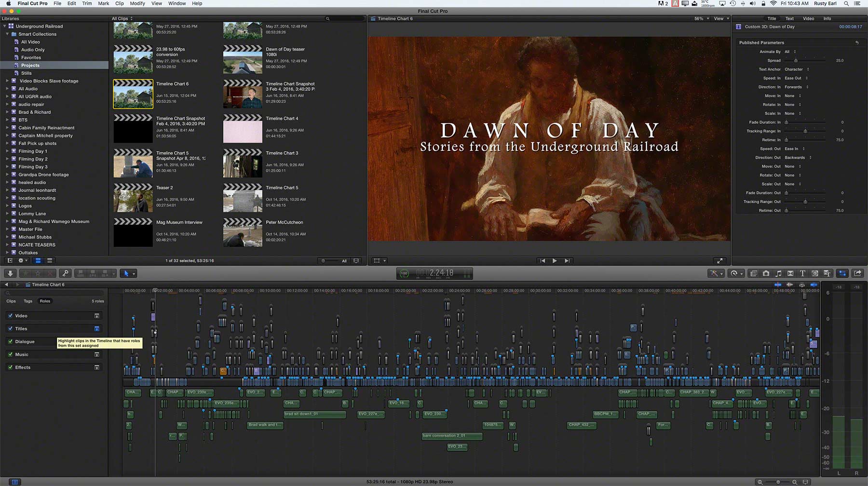
Task: Open the viewer View options dropdown
Action: (x=721, y=19)
